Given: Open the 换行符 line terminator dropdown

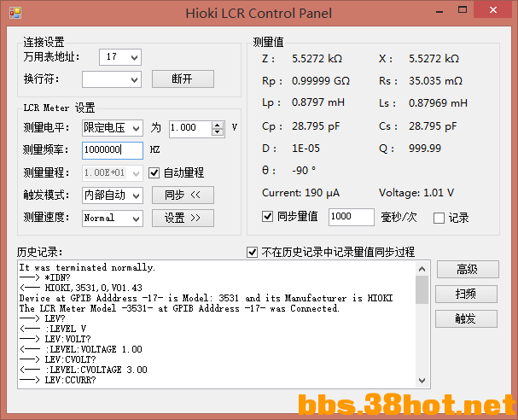Looking at the screenshot, I should point(112,79).
